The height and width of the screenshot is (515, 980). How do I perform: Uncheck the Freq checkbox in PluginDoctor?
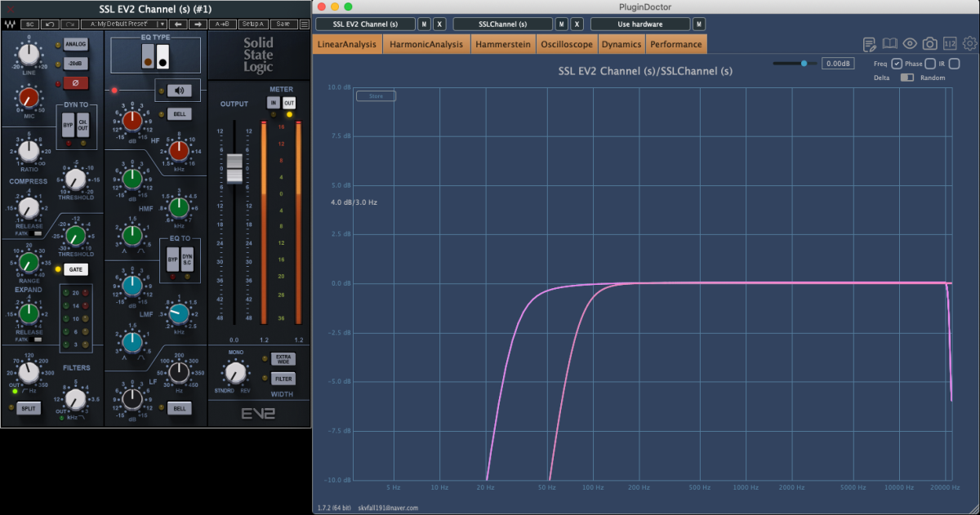point(897,64)
